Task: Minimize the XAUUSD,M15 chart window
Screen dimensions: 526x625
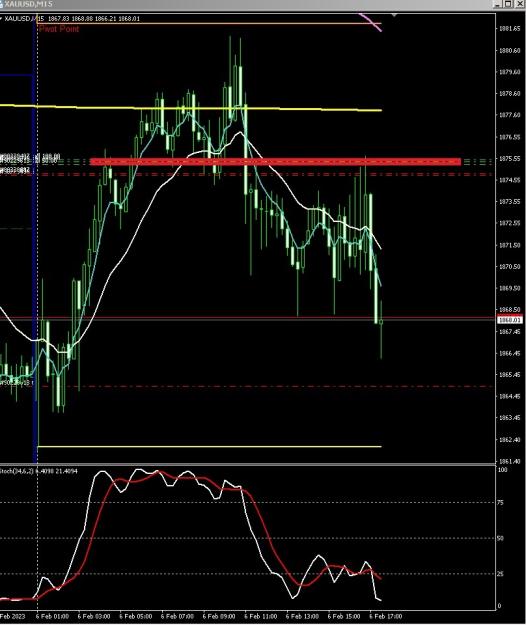Action: pos(497,4)
